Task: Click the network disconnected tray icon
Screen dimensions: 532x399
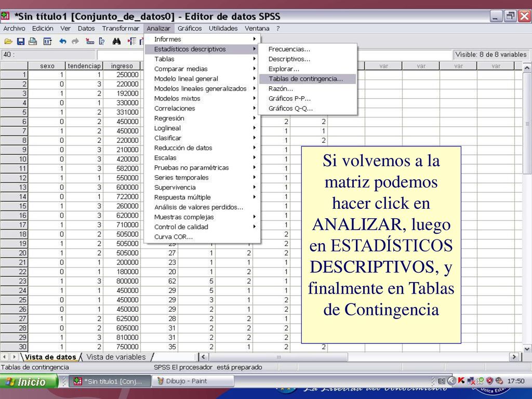Action: pos(471,381)
